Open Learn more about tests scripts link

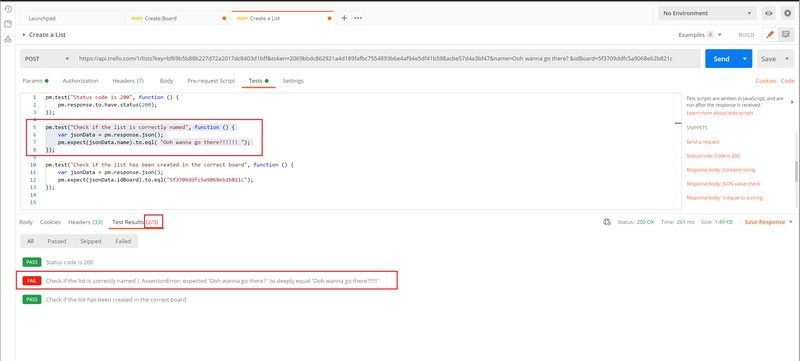719,113
